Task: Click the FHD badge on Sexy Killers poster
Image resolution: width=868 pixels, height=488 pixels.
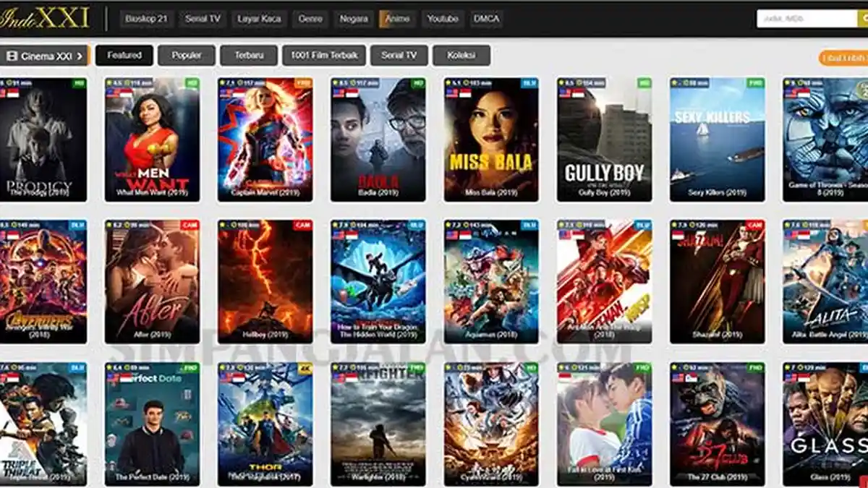Action: click(756, 83)
